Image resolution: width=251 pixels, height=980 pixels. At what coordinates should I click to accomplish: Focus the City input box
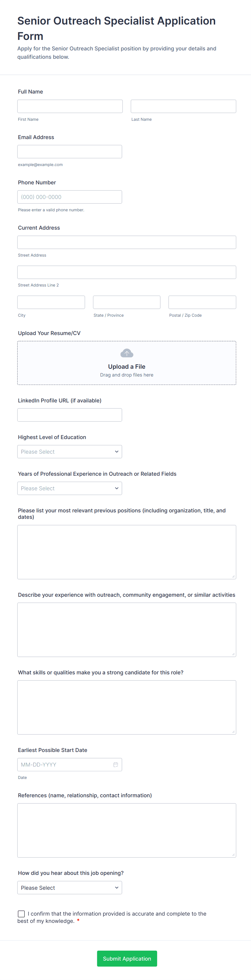tap(51, 302)
